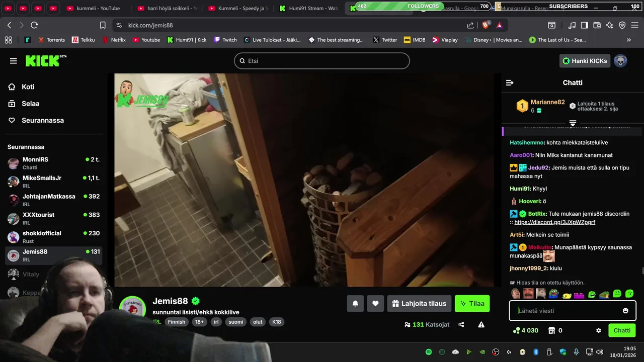Image resolution: width=644 pixels, height=362 pixels.
Task: Open the Kick hamburger sidebar menu
Action: point(13,61)
